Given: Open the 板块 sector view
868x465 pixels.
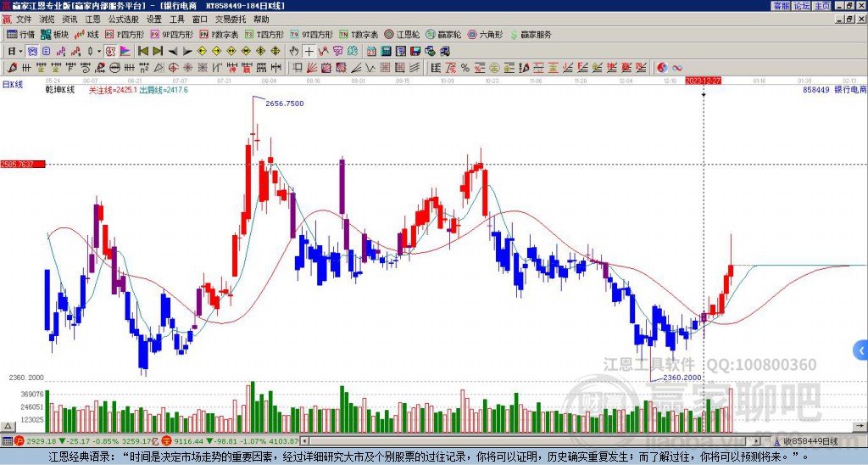Looking at the screenshot, I should pos(55,34).
